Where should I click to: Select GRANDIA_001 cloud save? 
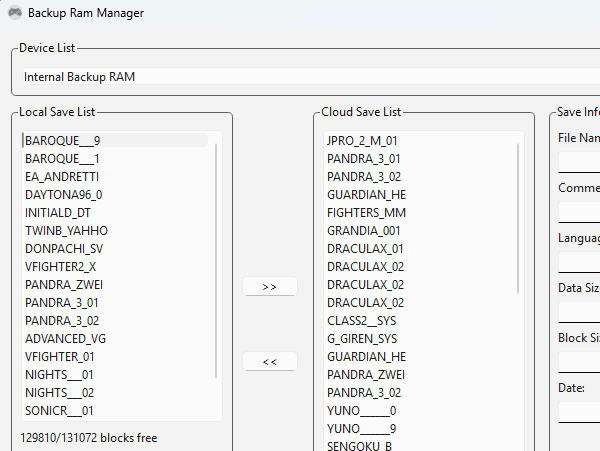tap(417, 230)
